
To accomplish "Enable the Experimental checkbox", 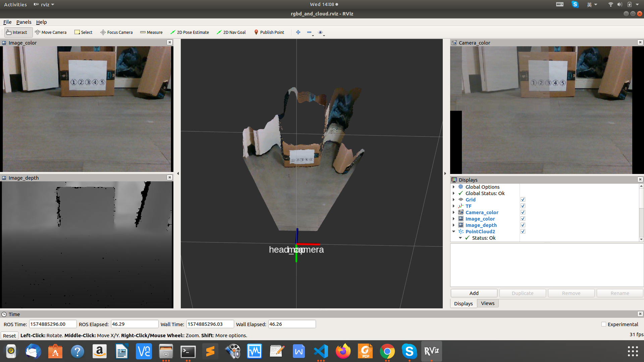I will click(x=604, y=324).
